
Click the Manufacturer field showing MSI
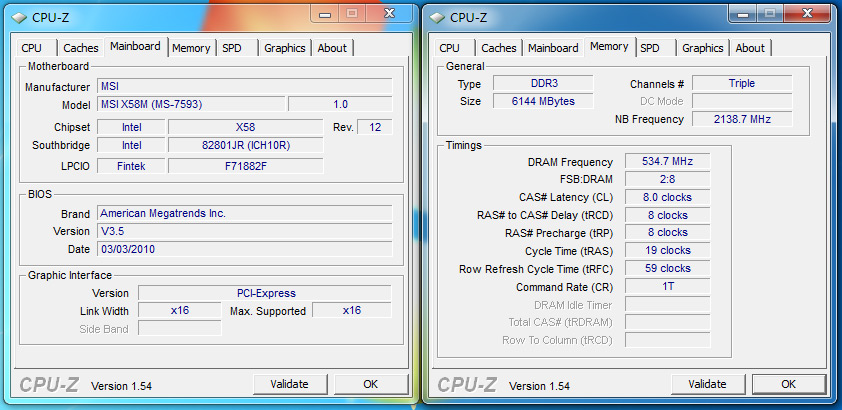coord(245,86)
